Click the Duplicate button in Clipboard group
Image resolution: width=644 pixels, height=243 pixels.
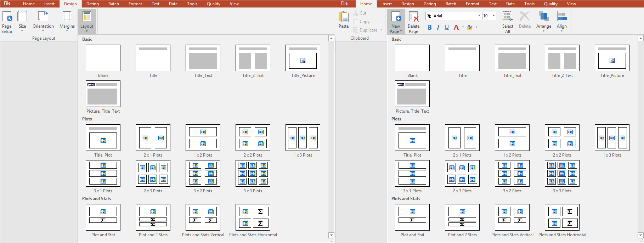[x=365, y=30]
